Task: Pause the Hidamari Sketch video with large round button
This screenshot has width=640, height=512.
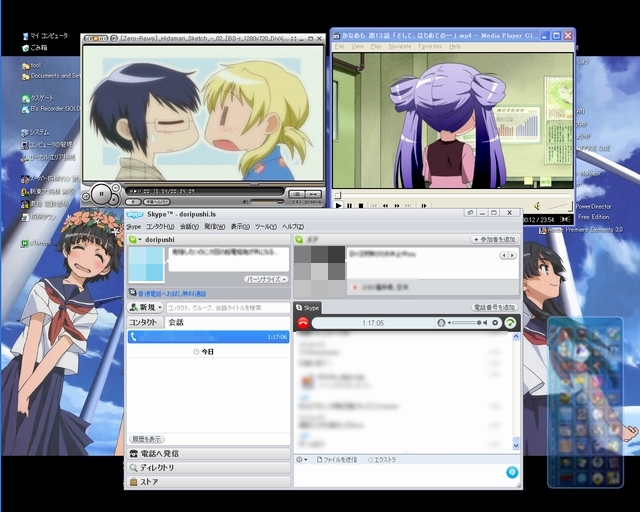Action: [101, 194]
